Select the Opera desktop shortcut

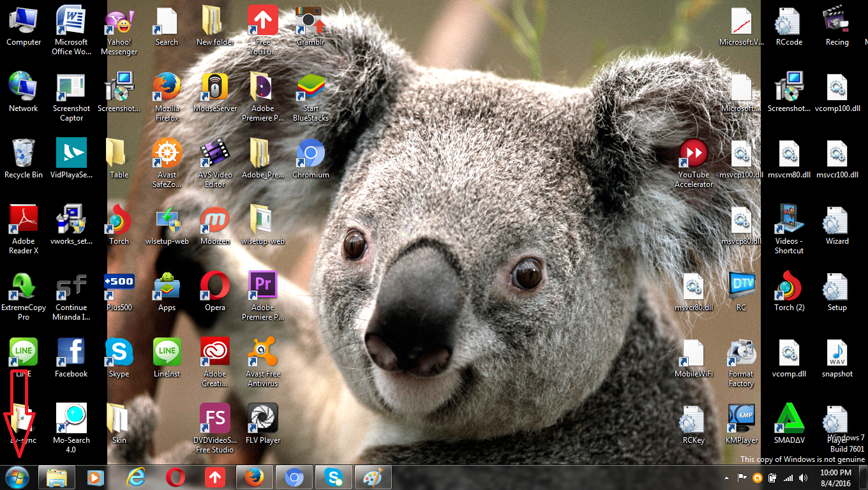click(x=215, y=292)
